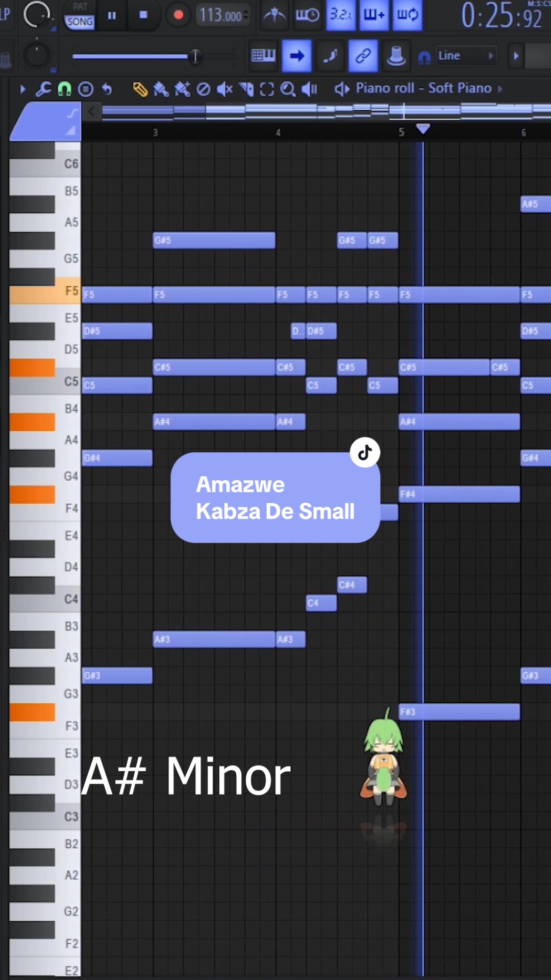The image size is (551, 980).
Task: Open the piano roll menu arrow
Action: pyautogui.click(x=22, y=89)
